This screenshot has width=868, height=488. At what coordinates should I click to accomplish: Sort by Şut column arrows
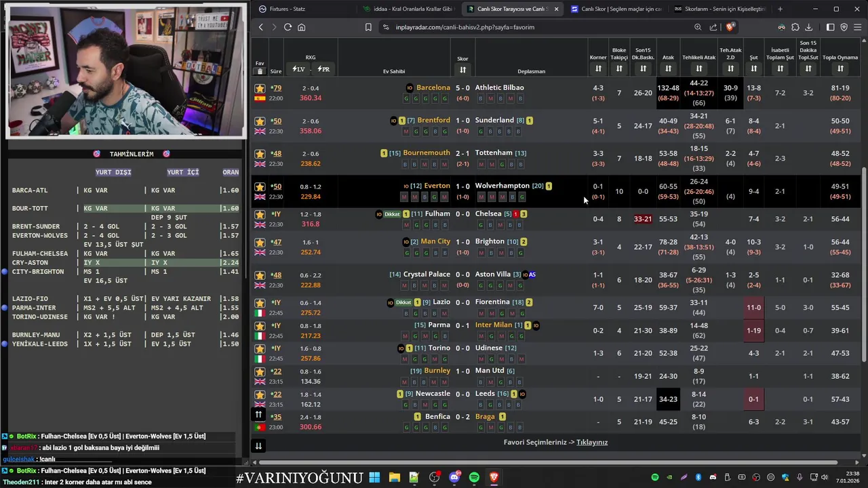pos(753,68)
